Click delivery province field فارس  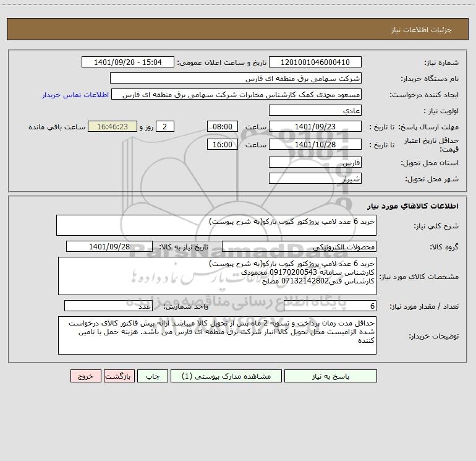click(x=315, y=162)
